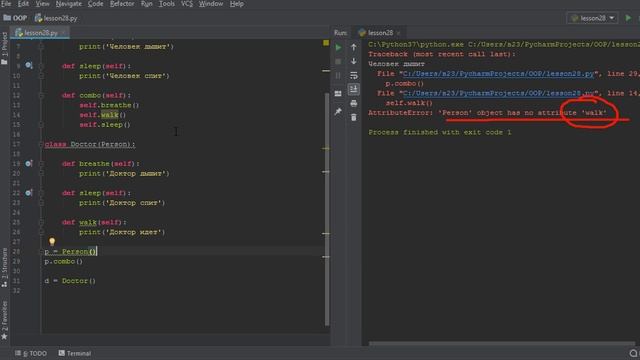Click the editor's vertical scrollbar
The width and height of the screenshot is (640, 360).
pyautogui.click(x=327, y=208)
